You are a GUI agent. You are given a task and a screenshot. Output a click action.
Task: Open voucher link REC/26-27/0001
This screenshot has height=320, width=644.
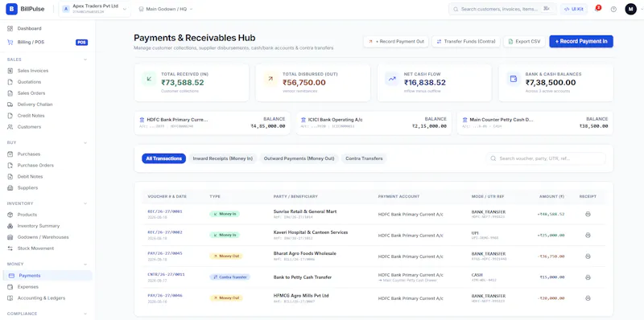pos(165,211)
